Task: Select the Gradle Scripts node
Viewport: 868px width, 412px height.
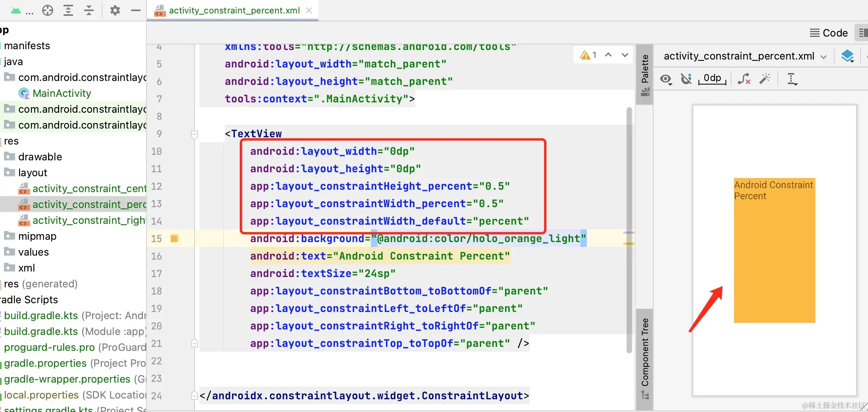Action: coord(29,300)
